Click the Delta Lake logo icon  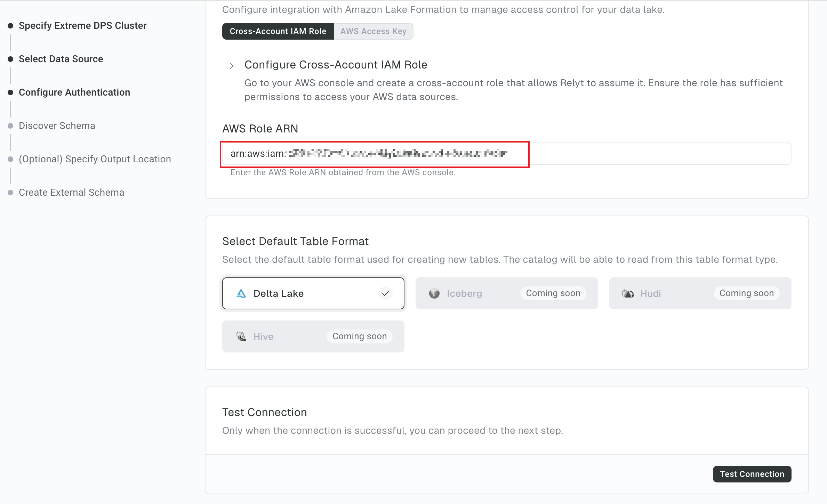click(x=241, y=293)
